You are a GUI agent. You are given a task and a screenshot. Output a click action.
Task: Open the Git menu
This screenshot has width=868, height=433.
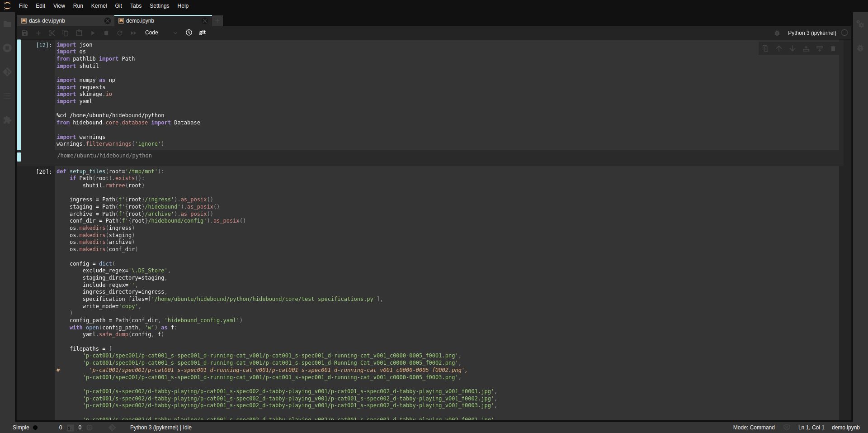pyautogui.click(x=118, y=6)
